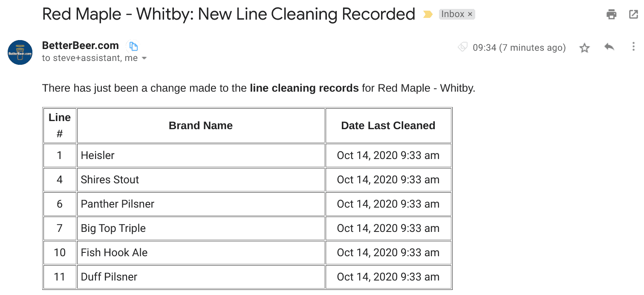Select the Heisler brand cell

click(x=201, y=155)
